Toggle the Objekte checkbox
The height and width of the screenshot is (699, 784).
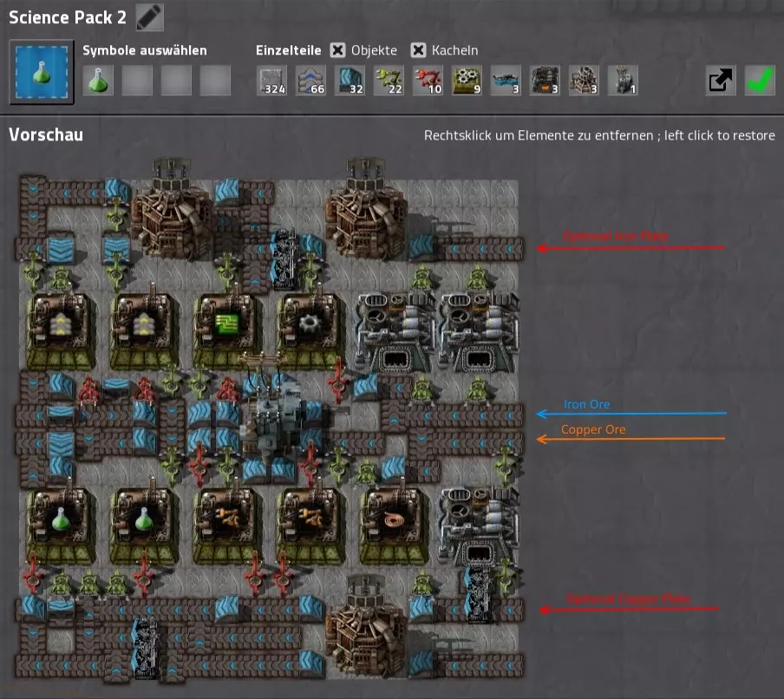coord(338,50)
